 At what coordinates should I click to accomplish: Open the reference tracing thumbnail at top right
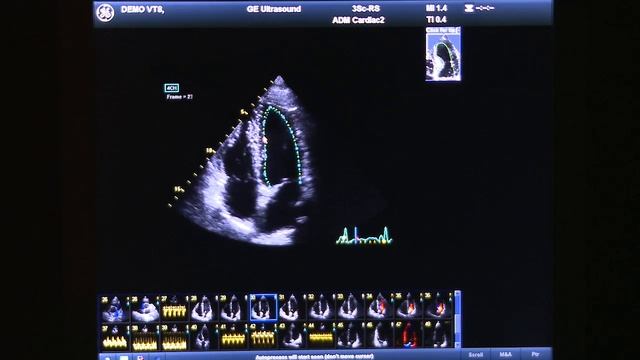(443, 54)
